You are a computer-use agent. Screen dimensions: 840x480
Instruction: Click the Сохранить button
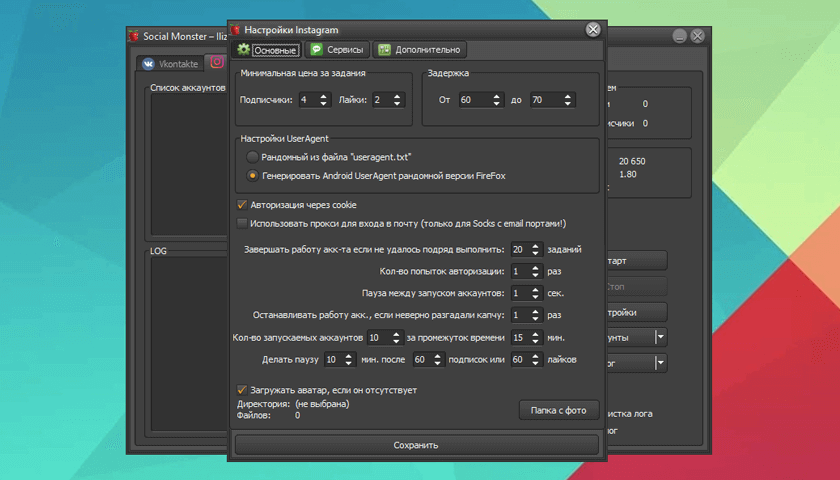tap(416, 445)
